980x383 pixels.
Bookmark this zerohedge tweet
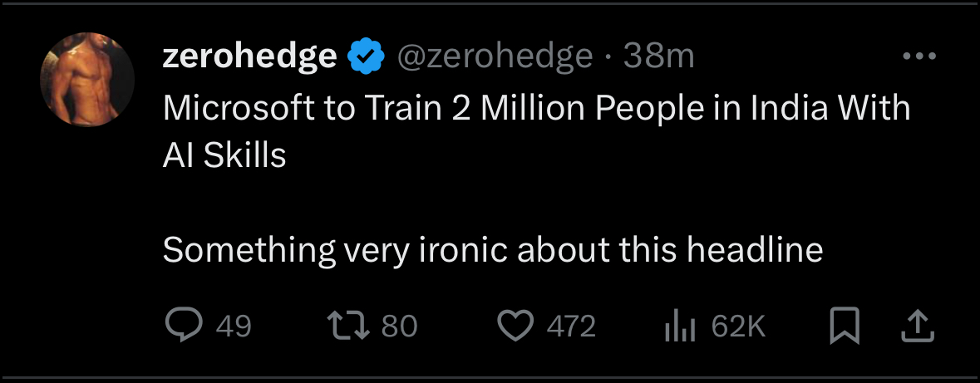845,327
